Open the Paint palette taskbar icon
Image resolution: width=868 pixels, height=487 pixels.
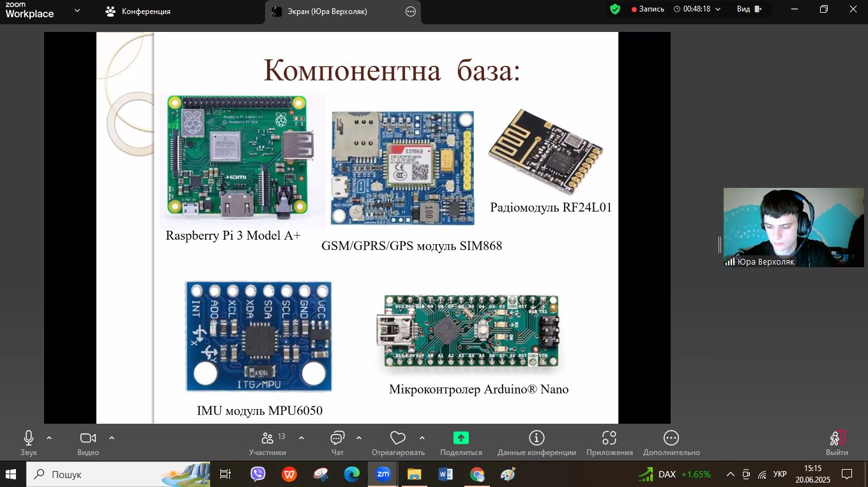[508, 474]
